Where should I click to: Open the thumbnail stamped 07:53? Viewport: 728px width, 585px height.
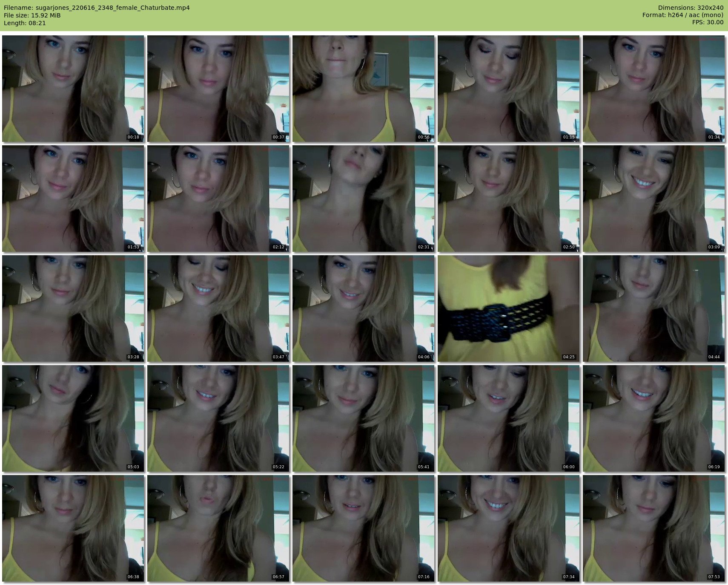coord(654,528)
